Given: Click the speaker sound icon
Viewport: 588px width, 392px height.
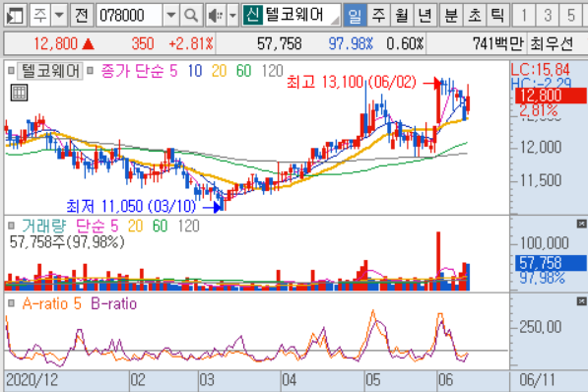Looking at the screenshot, I should point(216,16).
